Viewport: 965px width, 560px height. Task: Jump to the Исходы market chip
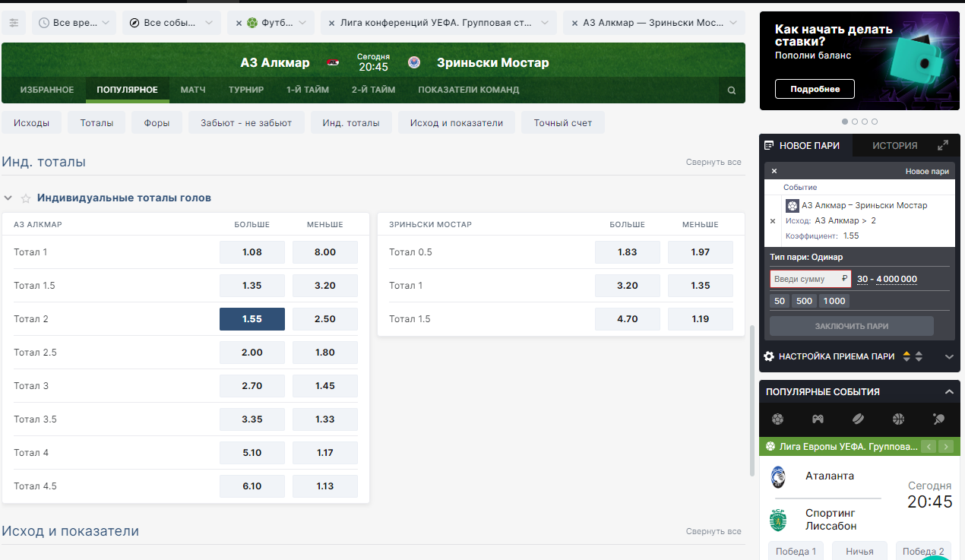[x=32, y=122]
